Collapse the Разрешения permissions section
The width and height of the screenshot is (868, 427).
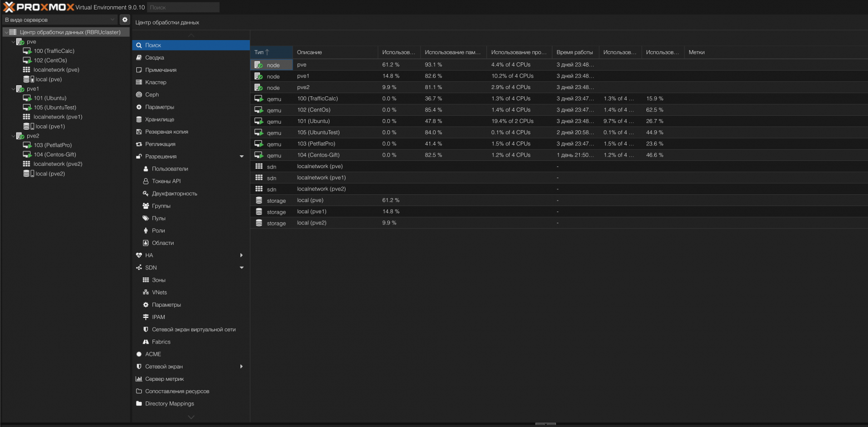tap(241, 156)
